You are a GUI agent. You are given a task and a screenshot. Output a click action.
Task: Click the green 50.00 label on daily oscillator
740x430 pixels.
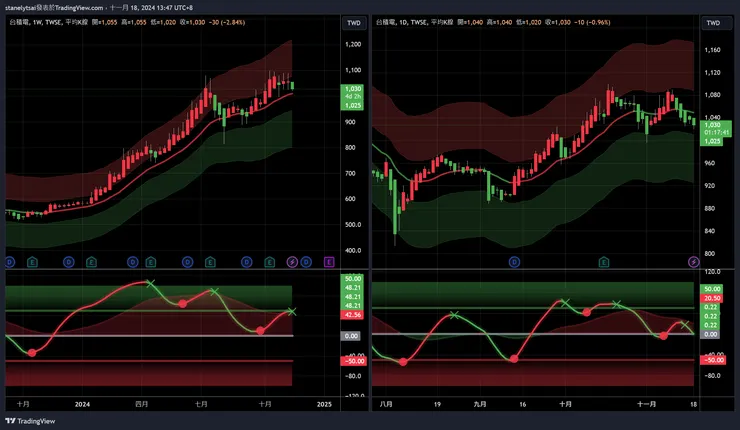pos(712,289)
